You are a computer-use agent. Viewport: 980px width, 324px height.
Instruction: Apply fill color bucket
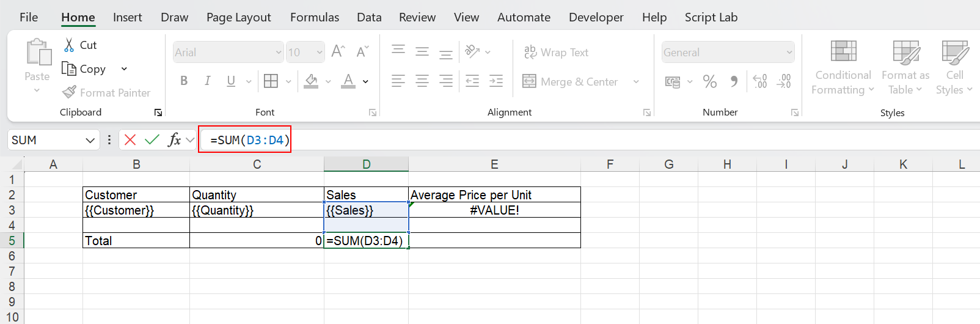click(311, 81)
